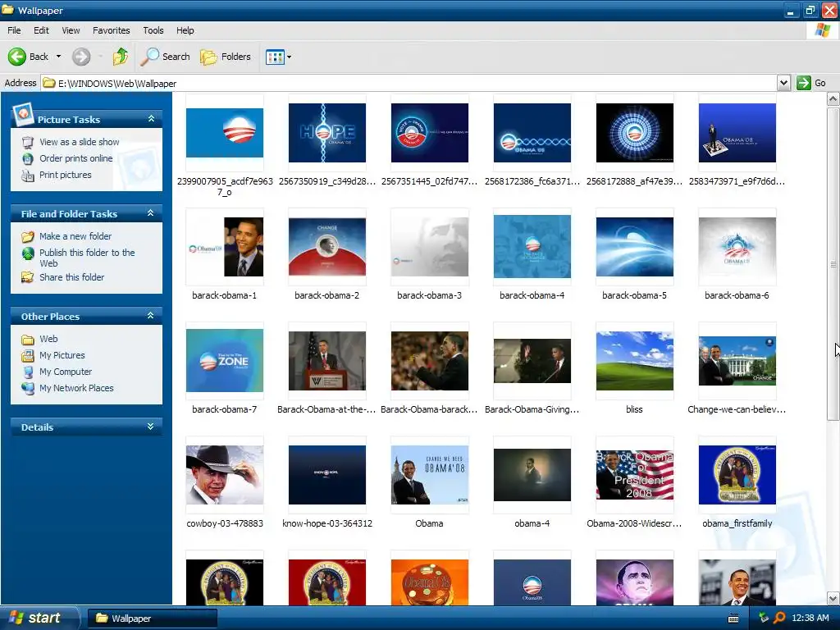Collapse the File and Folder Tasks panel
This screenshot has height=630, width=840.
[151, 213]
